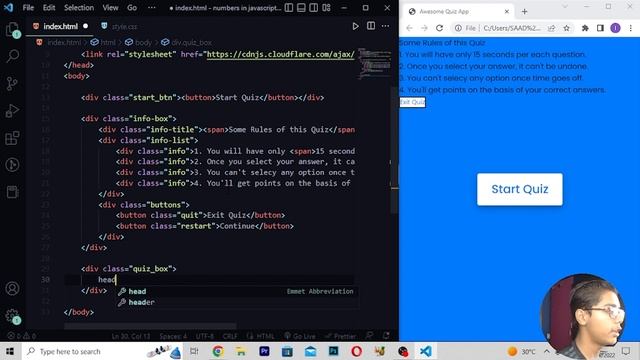640x360 pixels.
Task: Open the Edit menu
Action: [x=49, y=8]
